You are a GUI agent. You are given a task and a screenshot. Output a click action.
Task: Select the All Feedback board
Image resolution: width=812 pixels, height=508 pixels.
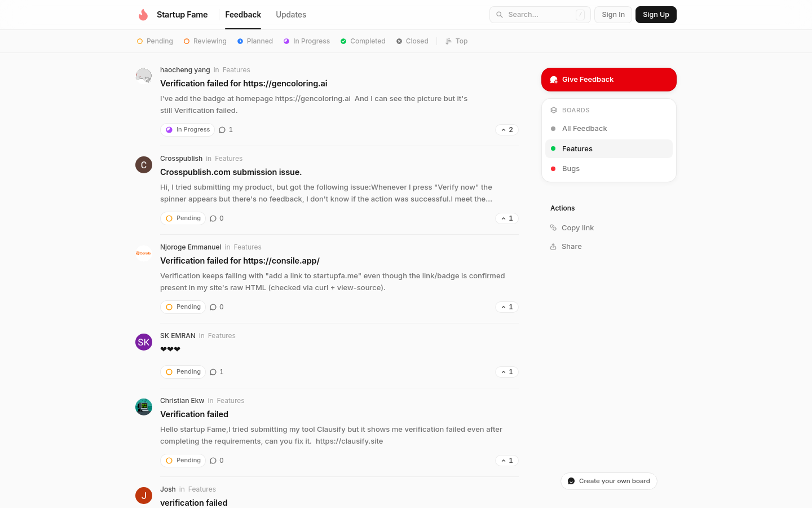pos(609,129)
